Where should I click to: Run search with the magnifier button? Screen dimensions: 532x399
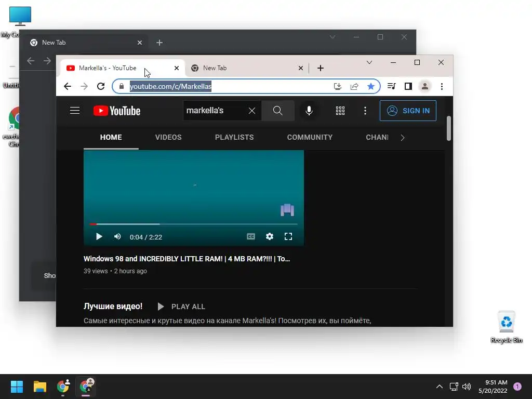(x=277, y=111)
